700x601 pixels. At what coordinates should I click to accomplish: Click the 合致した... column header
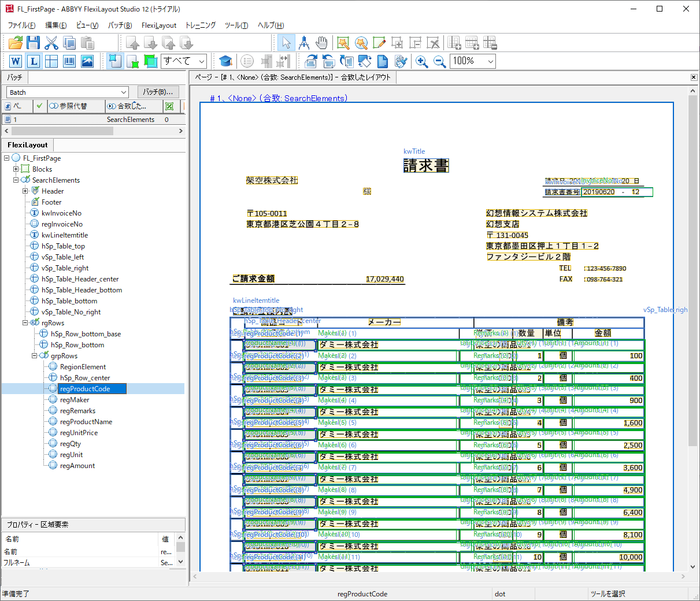134,106
